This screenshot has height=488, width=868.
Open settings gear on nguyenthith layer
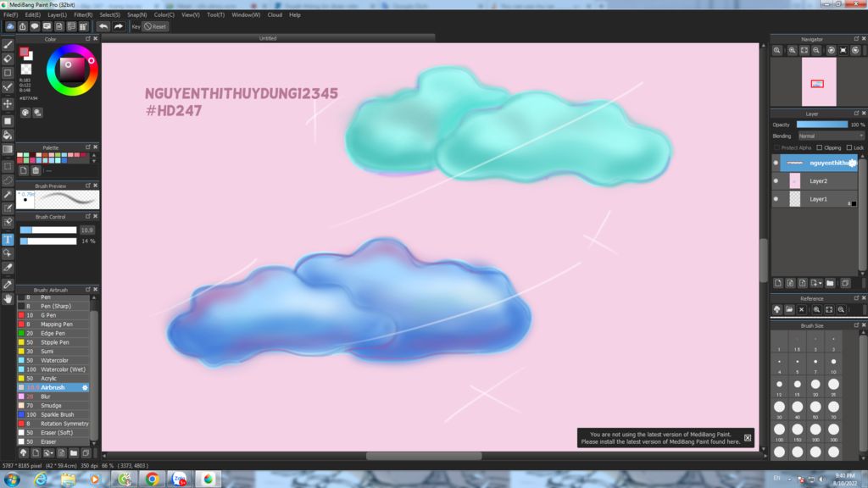[x=853, y=163]
